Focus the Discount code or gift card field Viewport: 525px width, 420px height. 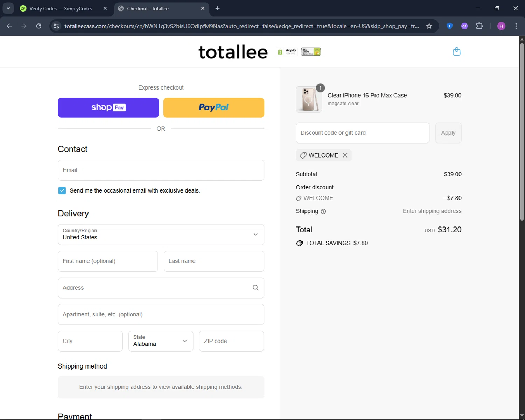(363, 133)
